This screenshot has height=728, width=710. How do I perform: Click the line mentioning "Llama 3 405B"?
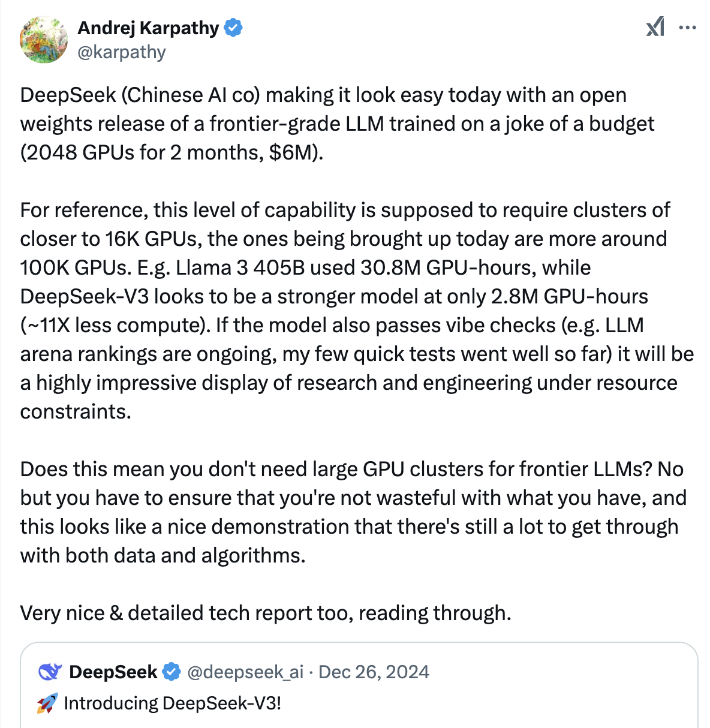[305, 267]
